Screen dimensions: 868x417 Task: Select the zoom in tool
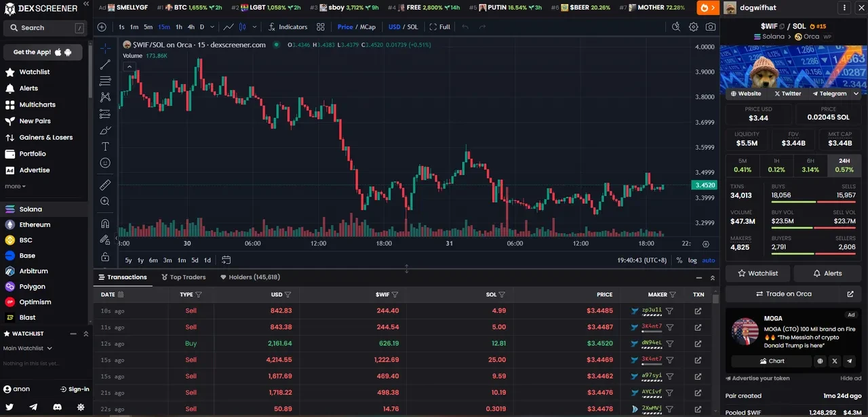[105, 201]
